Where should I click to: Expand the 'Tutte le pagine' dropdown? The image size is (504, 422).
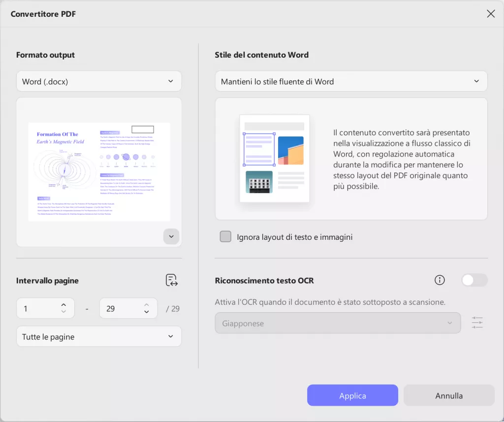coord(98,337)
